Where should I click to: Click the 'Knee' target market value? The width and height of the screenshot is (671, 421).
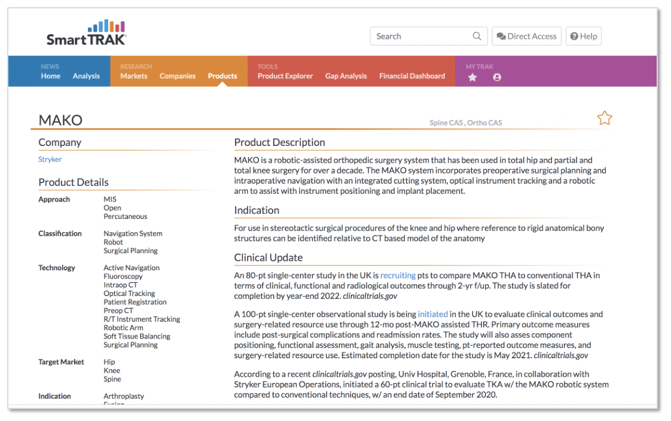click(112, 371)
